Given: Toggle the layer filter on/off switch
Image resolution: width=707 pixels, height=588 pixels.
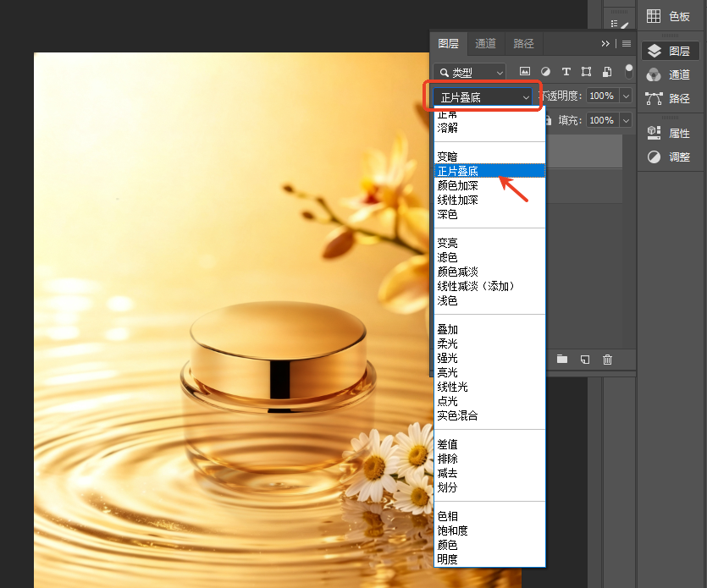Looking at the screenshot, I should [628, 71].
